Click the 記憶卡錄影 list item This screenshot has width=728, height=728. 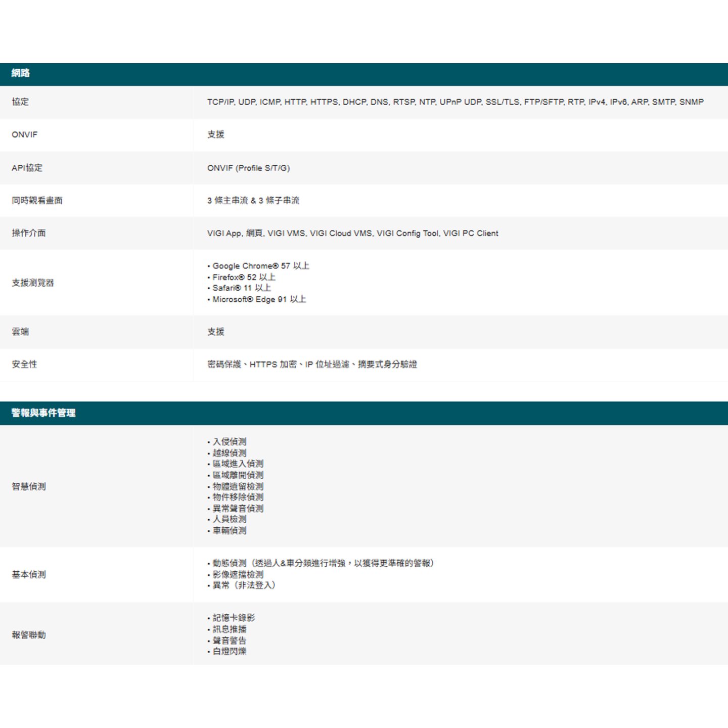point(234,618)
